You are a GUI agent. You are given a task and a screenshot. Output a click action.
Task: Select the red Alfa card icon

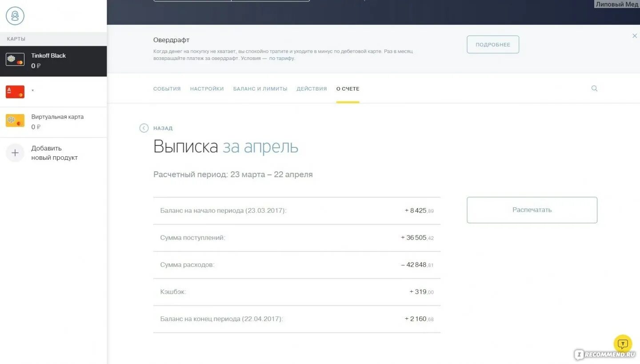tap(15, 91)
